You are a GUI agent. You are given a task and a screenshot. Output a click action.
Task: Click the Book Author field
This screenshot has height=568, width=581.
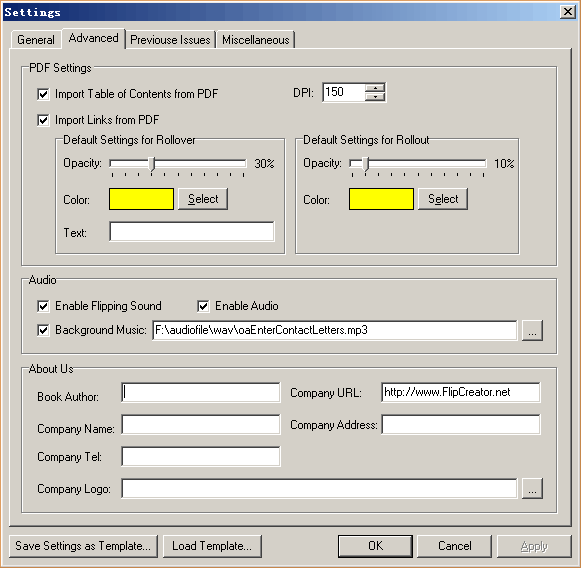(200, 392)
